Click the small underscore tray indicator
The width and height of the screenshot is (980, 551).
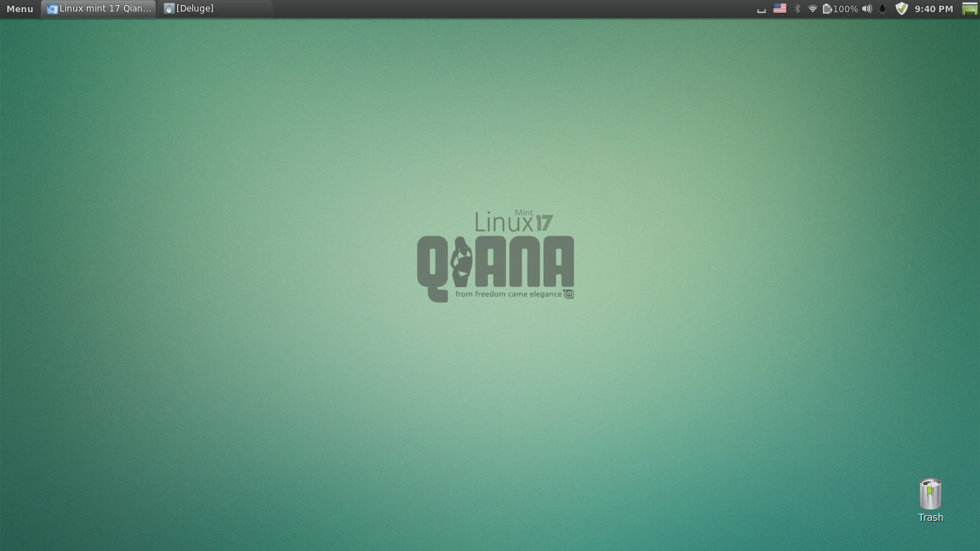pyautogui.click(x=762, y=11)
